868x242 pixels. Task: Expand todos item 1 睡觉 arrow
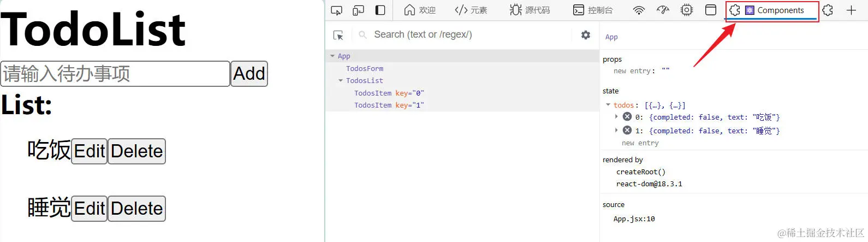click(x=616, y=130)
